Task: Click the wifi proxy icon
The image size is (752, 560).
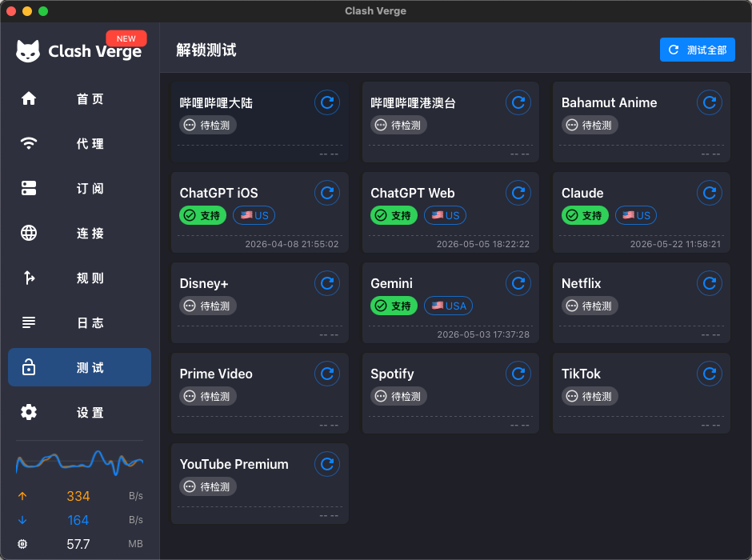Action: 29,143
